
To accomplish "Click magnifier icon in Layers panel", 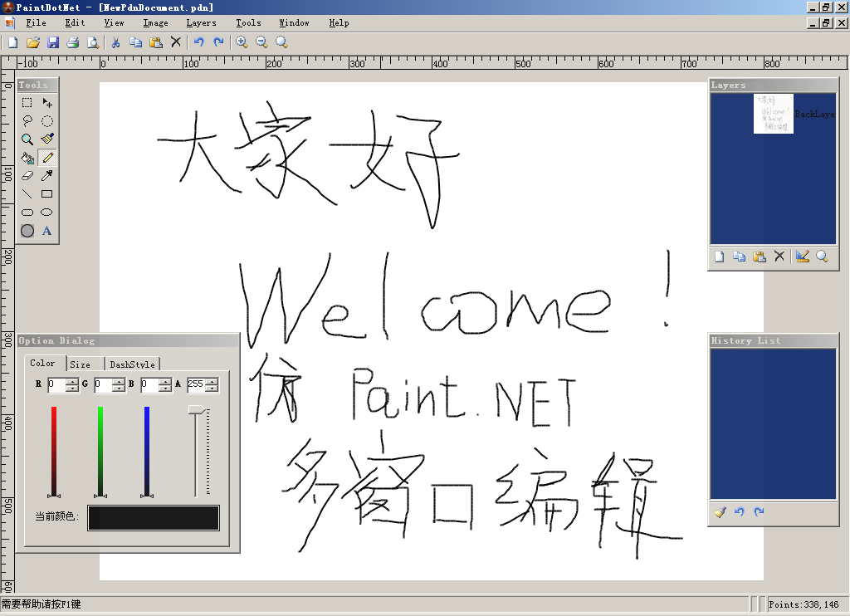I will [x=823, y=257].
